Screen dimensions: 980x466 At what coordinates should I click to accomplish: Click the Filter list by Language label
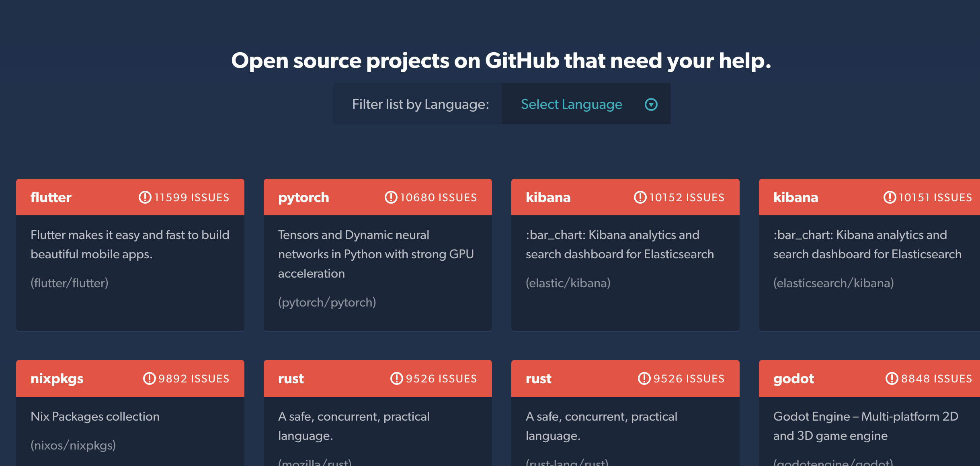point(421,104)
